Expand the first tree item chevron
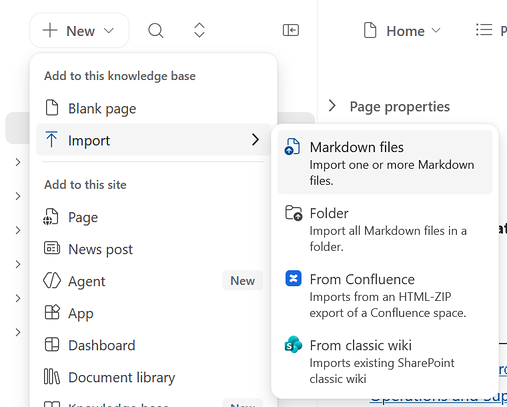The width and height of the screenshot is (507, 407). [x=18, y=162]
